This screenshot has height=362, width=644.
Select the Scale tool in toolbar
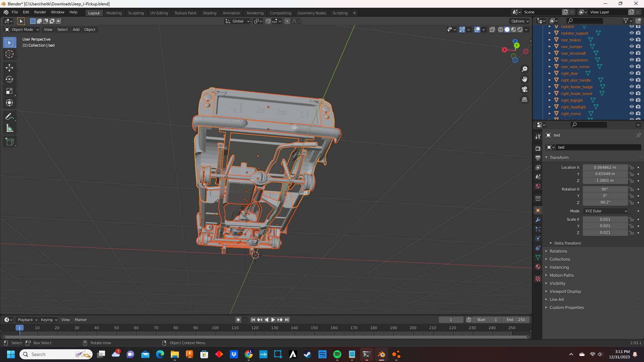[x=9, y=91]
